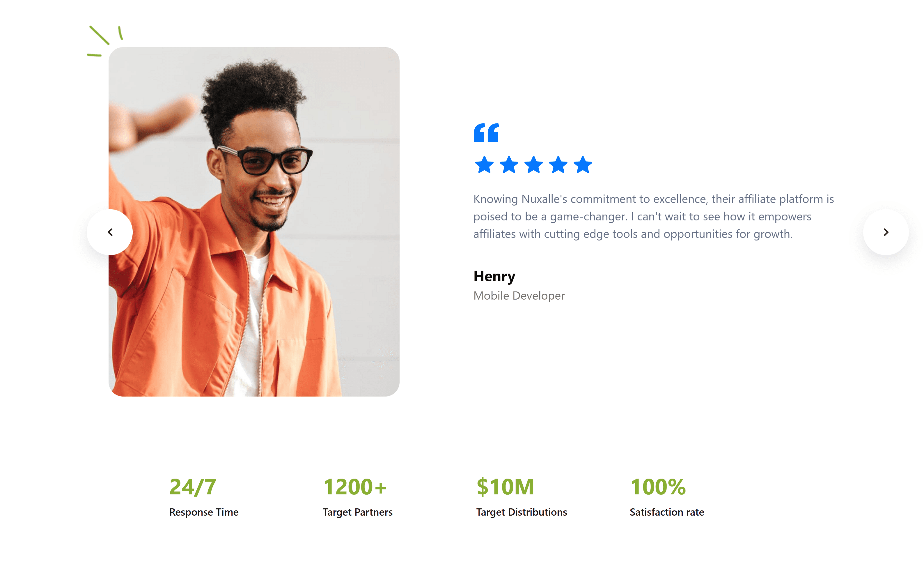924x564 pixels.
Task: Click the 100% Satisfaction rate figure
Action: point(658,487)
